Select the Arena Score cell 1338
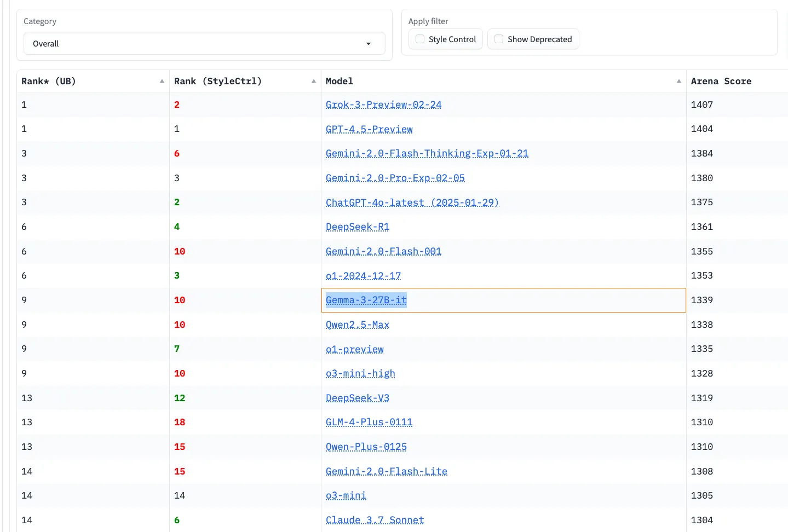788x532 pixels. pyautogui.click(x=701, y=325)
